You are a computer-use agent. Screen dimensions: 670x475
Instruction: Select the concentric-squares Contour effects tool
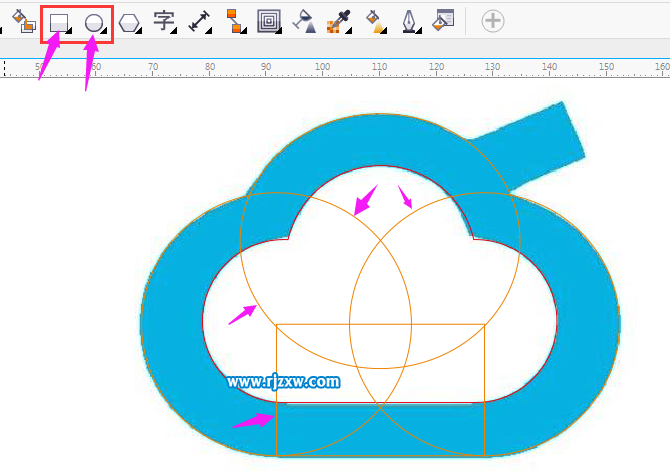point(269,21)
